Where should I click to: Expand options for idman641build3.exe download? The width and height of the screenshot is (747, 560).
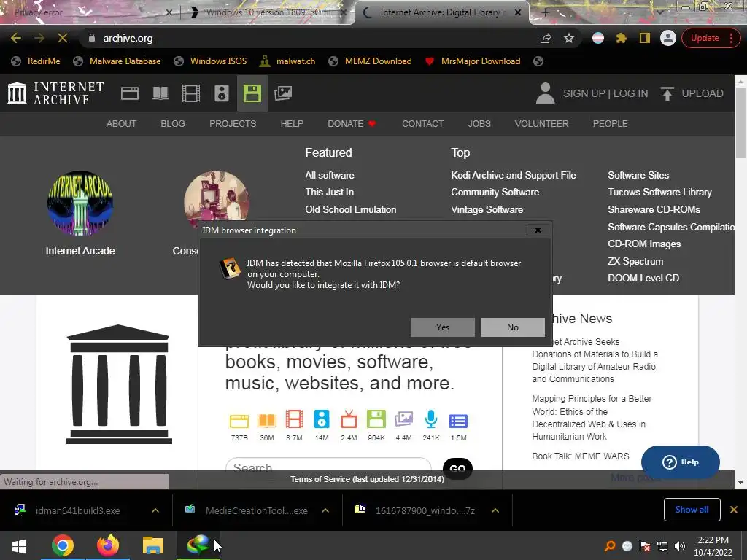[x=155, y=510]
